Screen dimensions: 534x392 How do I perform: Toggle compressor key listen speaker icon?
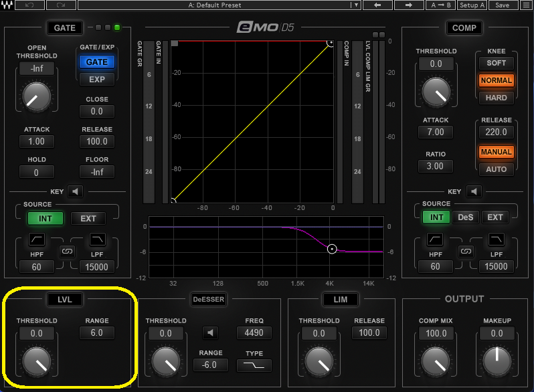click(x=474, y=191)
